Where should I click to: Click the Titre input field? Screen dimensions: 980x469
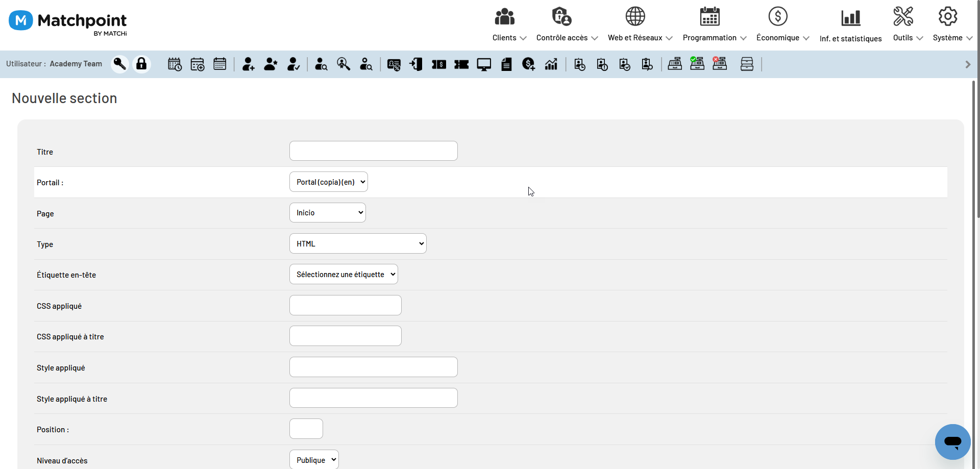(374, 151)
